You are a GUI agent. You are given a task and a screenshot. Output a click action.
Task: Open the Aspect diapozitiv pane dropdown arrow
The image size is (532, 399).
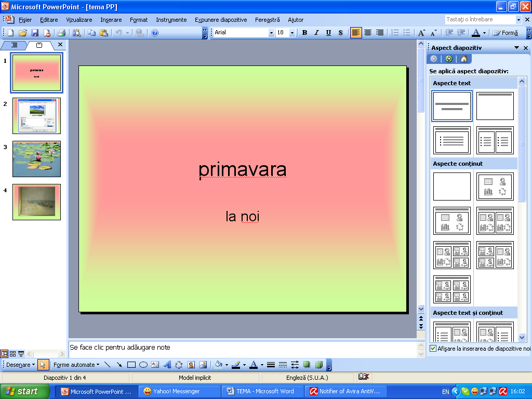[516, 47]
